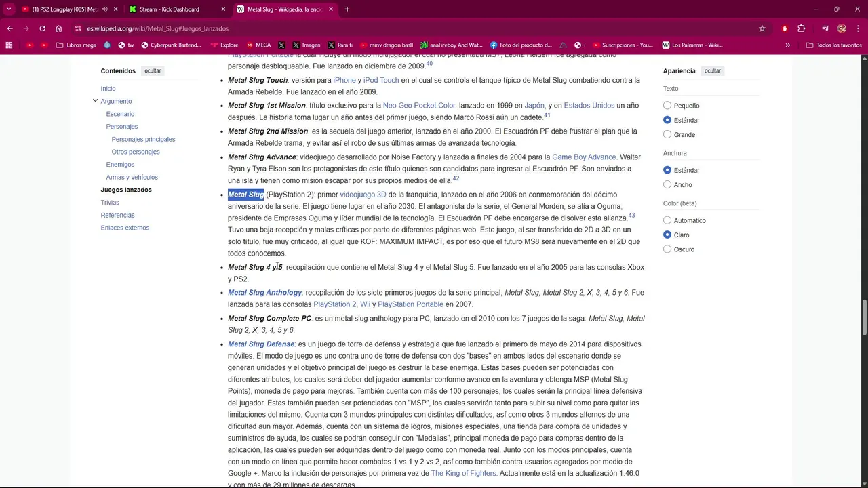Select Estándar width option
This screenshot has width=868, height=488.
[667, 170]
